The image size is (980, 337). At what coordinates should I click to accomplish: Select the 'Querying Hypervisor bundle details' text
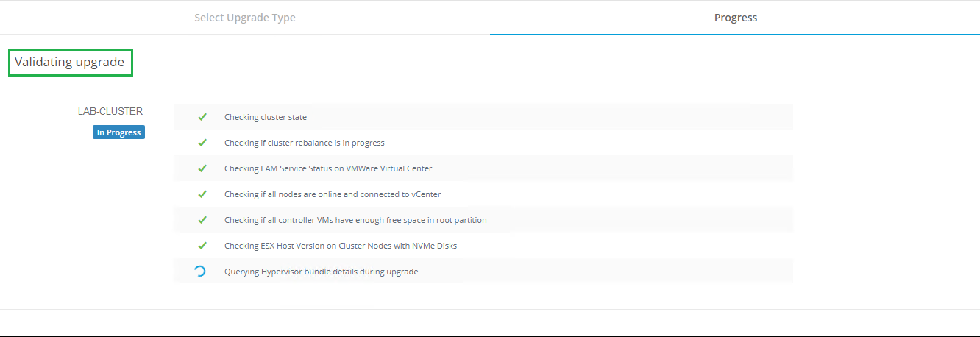pos(321,272)
